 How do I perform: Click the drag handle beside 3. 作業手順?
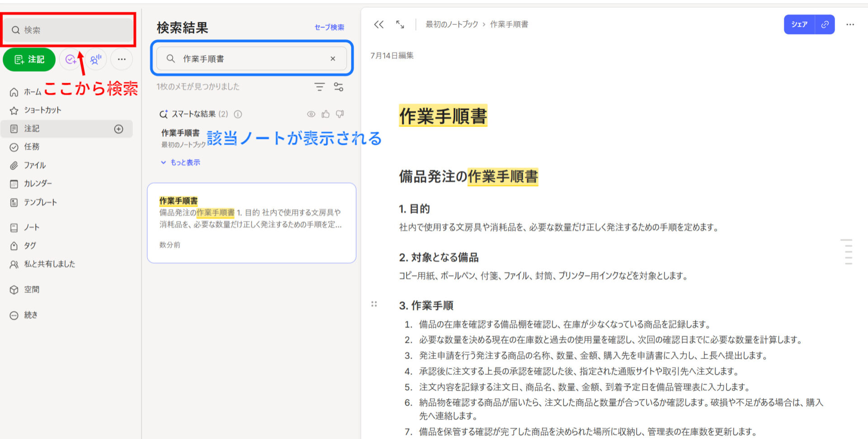374,304
